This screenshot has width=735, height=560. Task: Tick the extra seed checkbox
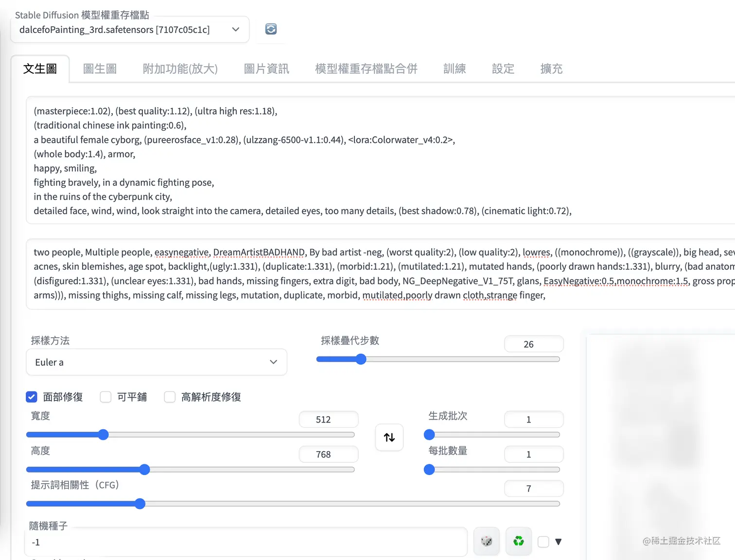tap(543, 542)
